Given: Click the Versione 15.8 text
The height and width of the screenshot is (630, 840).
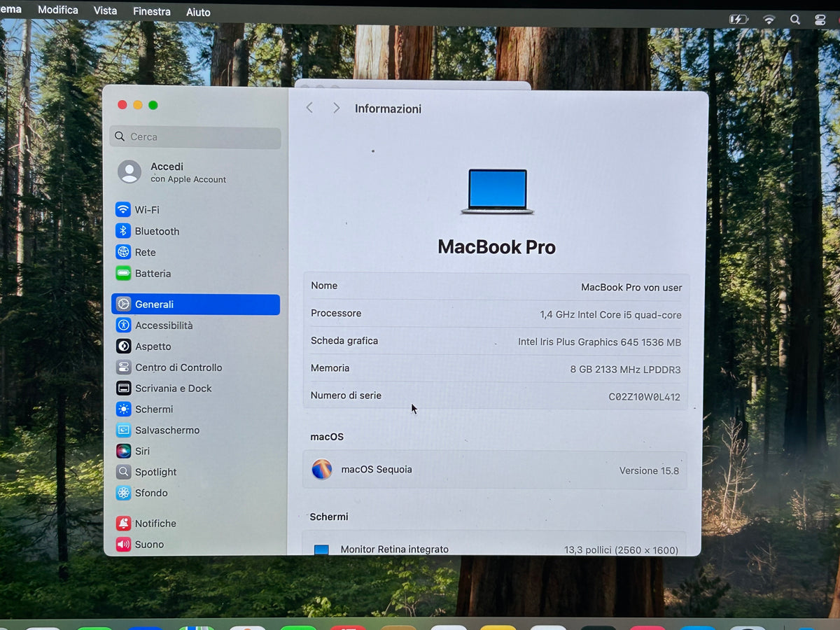Looking at the screenshot, I should click(649, 471).
